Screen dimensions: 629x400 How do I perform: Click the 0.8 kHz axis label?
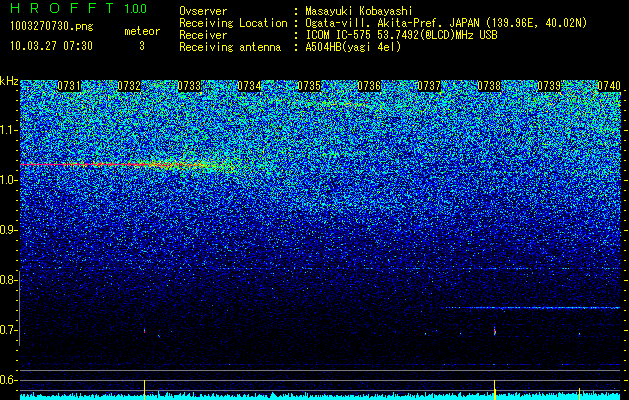[7, 280]
